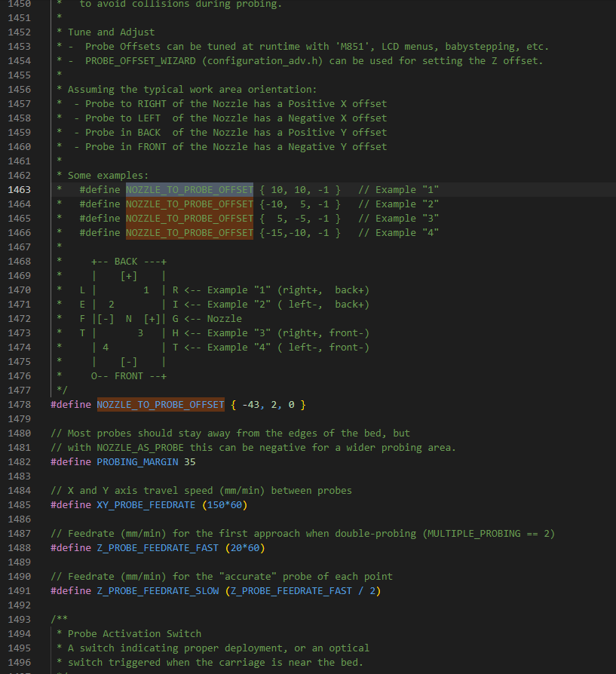Click the word BACK on line 1459
616x674 pixels.
click(149, 133)
